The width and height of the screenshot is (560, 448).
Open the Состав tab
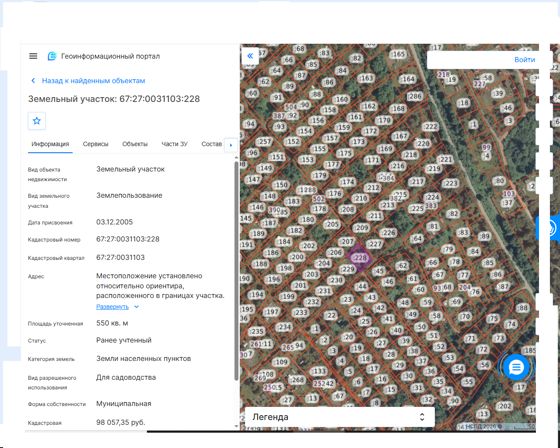(211, 144)
